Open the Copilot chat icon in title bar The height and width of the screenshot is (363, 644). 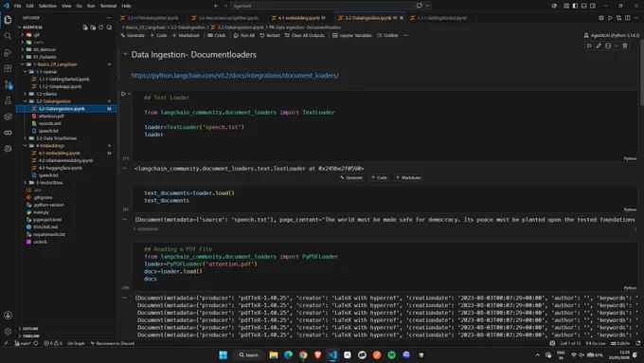420,6
